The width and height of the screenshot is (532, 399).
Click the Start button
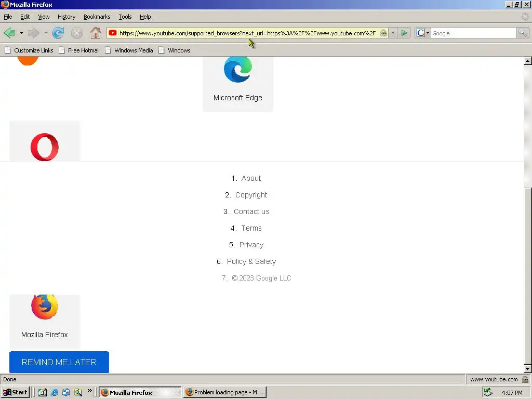(x=15, y=392)
